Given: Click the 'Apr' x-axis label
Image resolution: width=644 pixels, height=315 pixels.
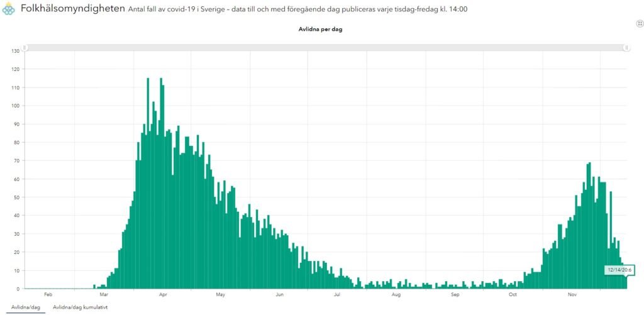Looking at the screenshot, I should 162,294.
